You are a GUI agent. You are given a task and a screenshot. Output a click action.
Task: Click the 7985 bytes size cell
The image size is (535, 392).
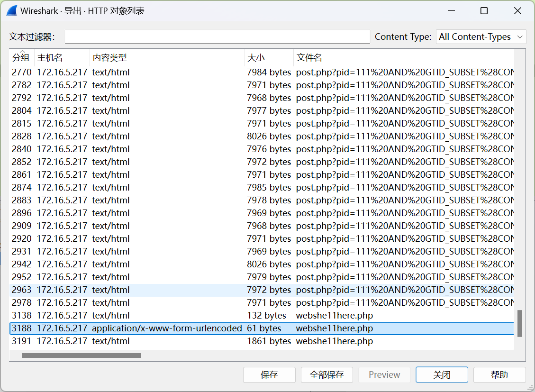[x=269, y=187]
